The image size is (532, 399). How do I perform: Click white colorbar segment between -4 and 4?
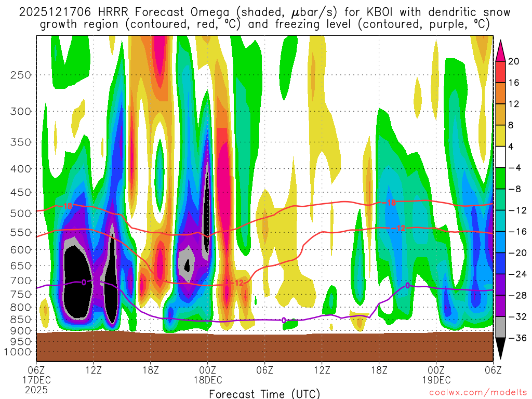point(501,157)
